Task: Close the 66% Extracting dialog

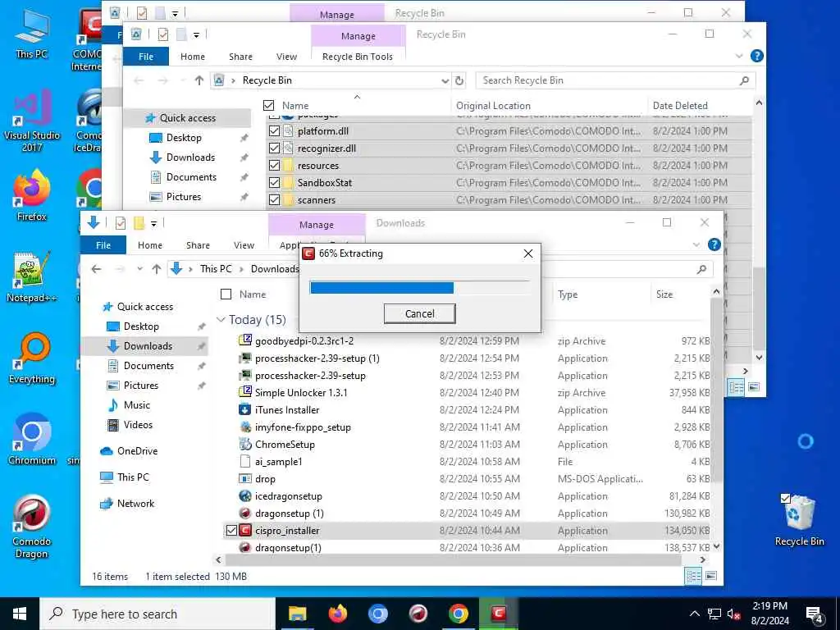Action: [528, 253]
